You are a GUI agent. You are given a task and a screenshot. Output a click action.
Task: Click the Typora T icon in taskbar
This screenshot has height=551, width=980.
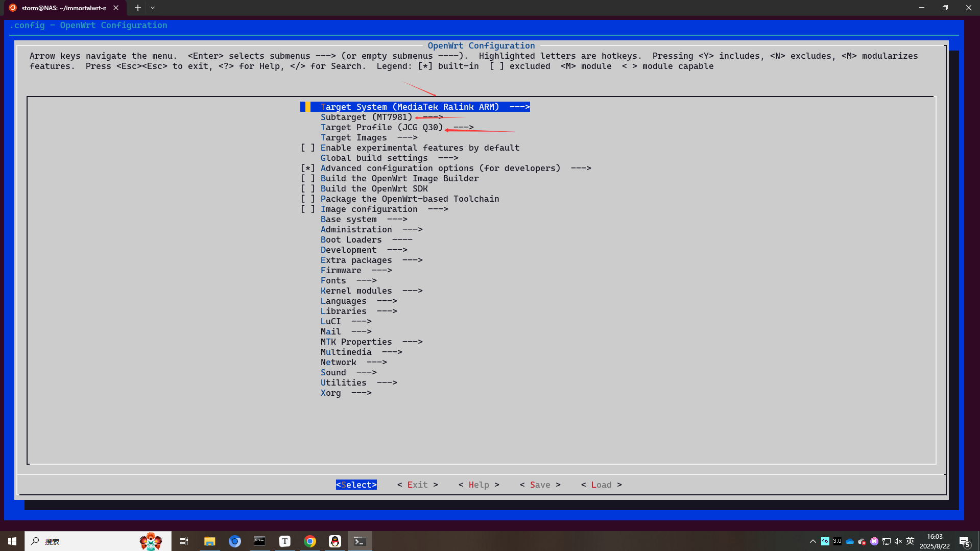pos(284,541)
